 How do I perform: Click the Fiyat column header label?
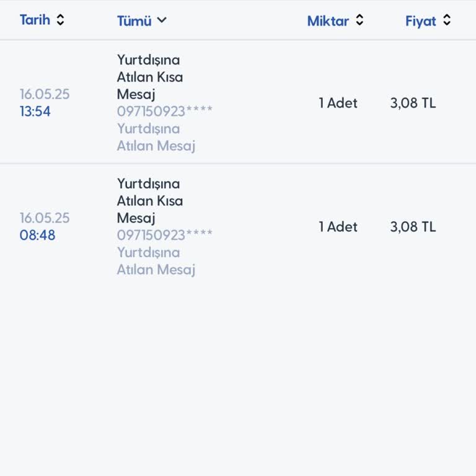coord(421,20)
